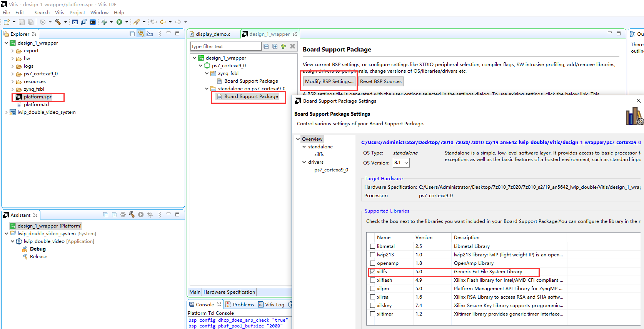The height and width of the screenshot is (329, 644).
Task: Uncheck the xilffs library checkbox
Action: point(372,272)
